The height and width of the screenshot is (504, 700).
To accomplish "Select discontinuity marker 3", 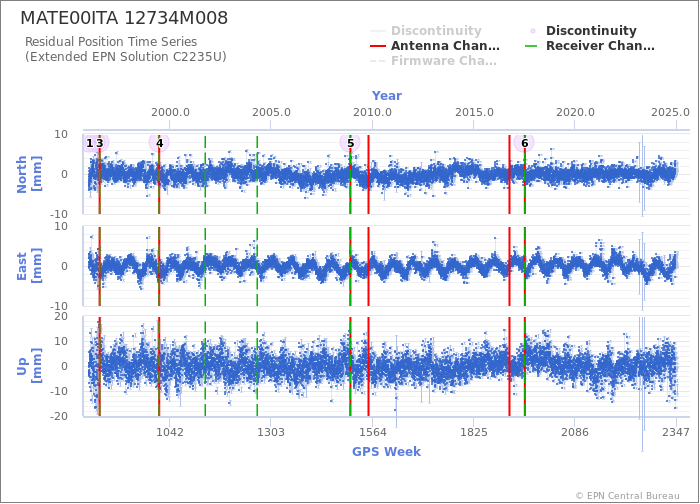I will 100,143.
